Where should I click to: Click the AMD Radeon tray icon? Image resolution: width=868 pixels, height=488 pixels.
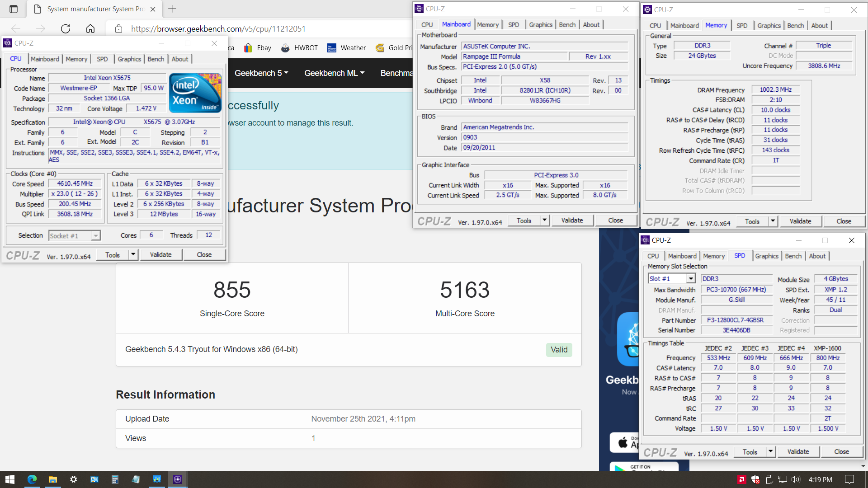pos(742,479)
